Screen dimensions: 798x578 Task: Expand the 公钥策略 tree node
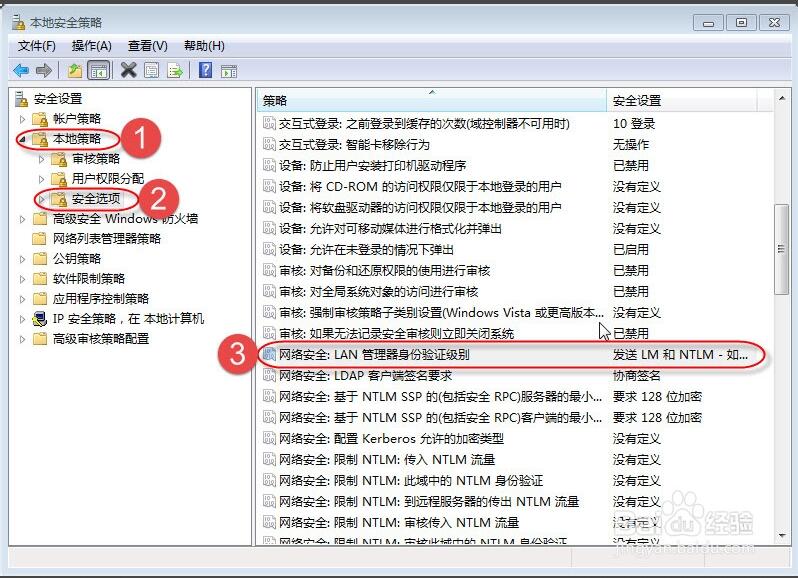(22, 258)
